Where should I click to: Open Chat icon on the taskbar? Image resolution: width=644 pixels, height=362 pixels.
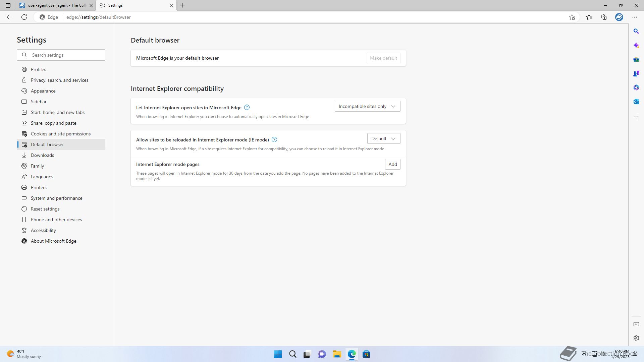(322, 354)
